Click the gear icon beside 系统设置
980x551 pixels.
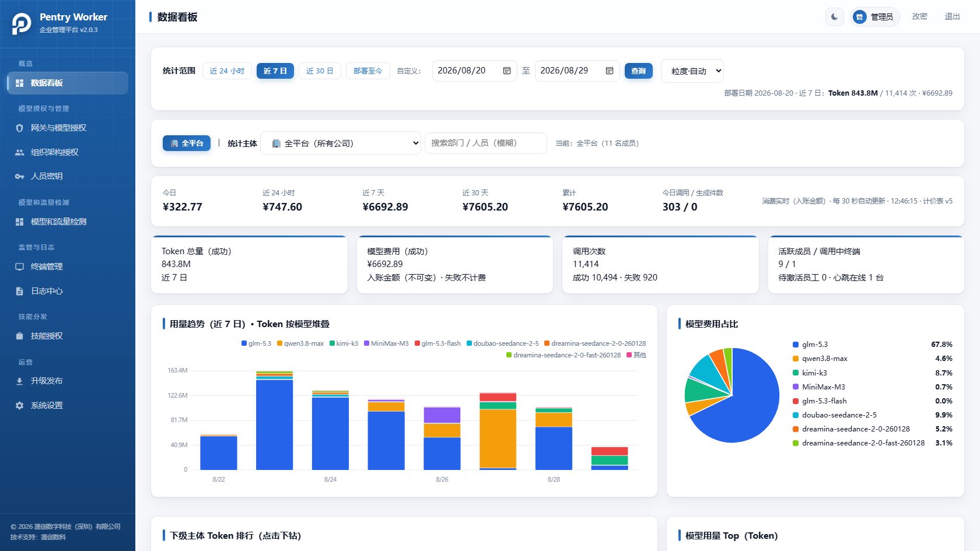point(19,405)
